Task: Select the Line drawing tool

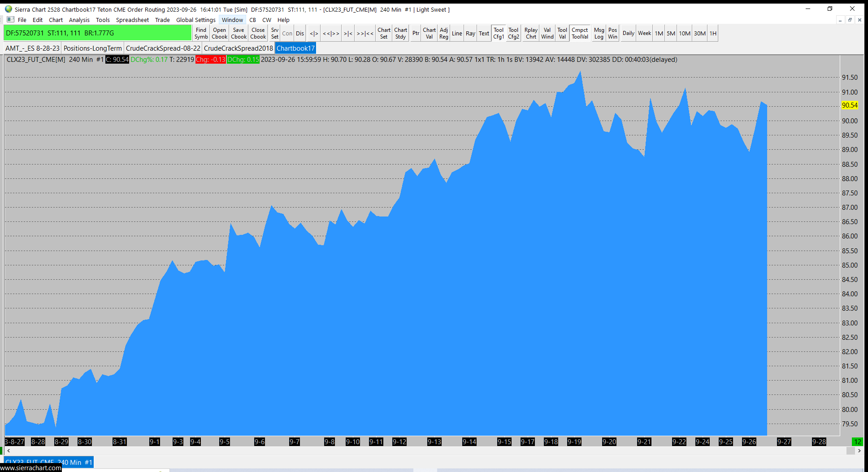Action: point(456,33)
